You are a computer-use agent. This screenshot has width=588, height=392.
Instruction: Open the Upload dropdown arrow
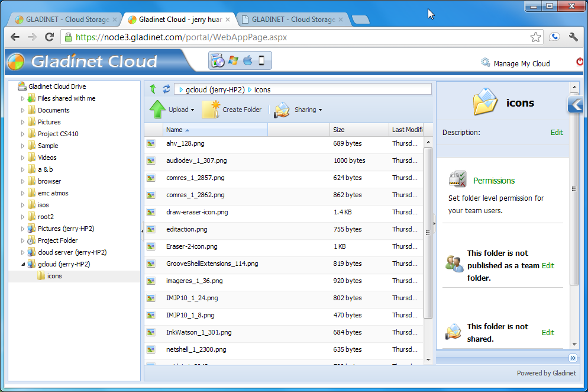coord(192,110)
